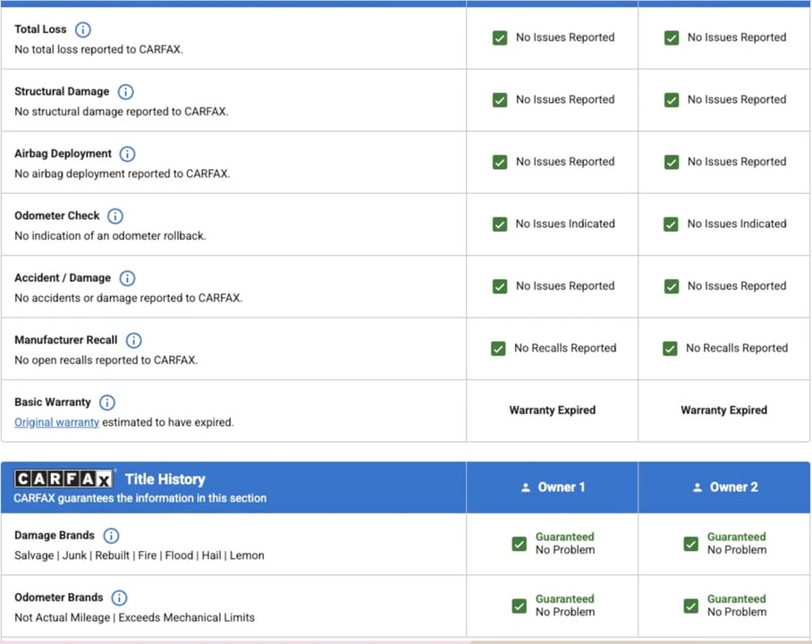Click Owner 1 'Warranty Expired' text
812x644 pixels.
[x=552, y=411]
